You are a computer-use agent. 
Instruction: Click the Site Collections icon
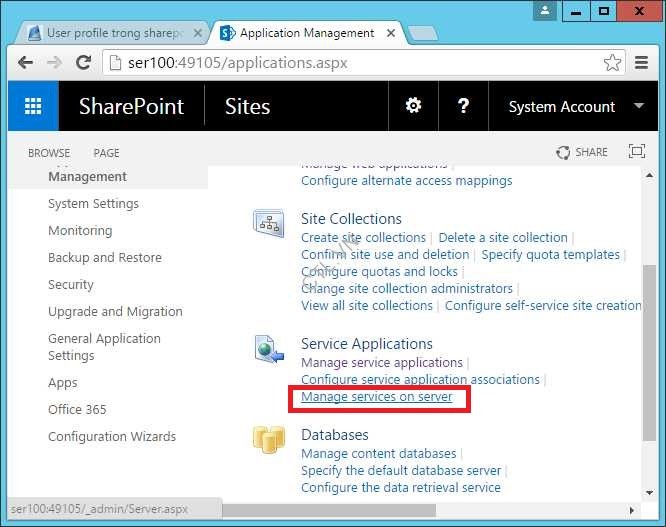[x=269, y=223]
